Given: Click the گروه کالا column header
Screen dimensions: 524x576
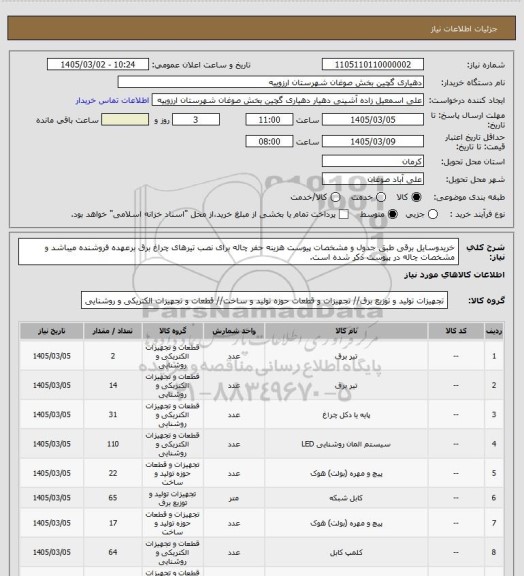Looking at the screenshot, I should (172, 331).
